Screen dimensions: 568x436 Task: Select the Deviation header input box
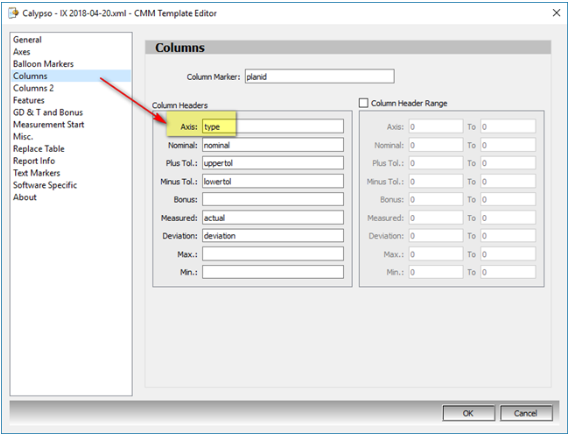pyautogui.click(x=273, y=236)
